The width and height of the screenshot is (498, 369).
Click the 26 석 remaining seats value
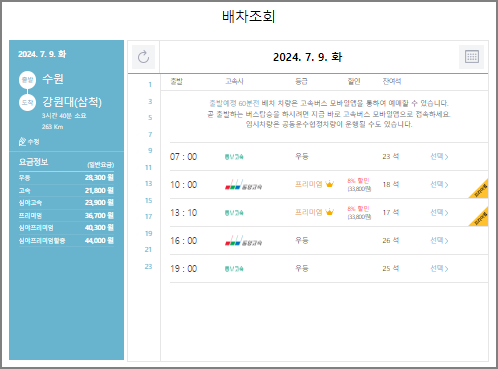tap(391, 240)
